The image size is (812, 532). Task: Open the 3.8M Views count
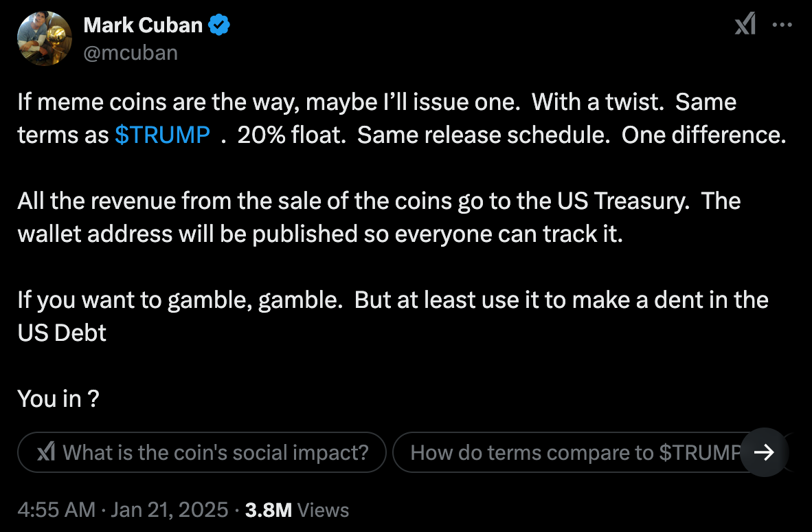(296, 510)
